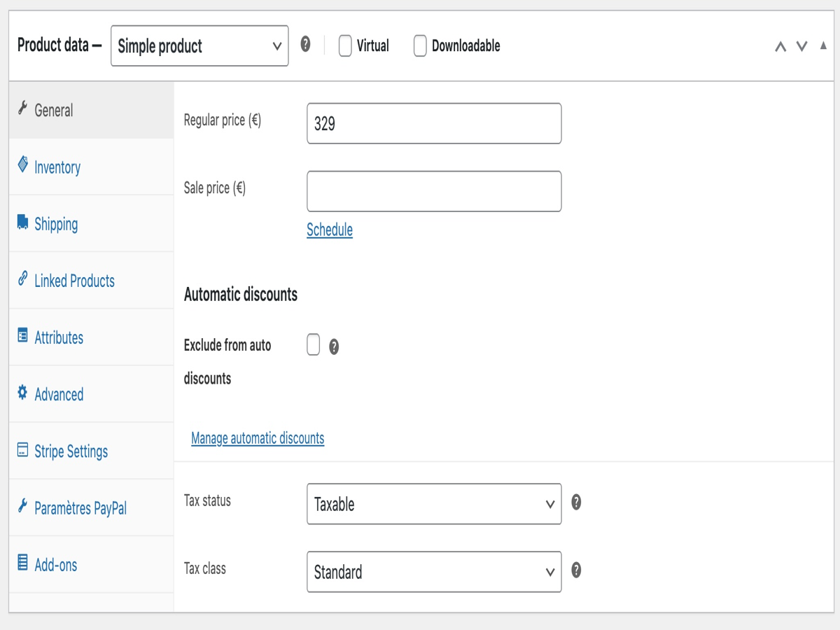Click the Schedule link below Sale price

pyautogui.click(x=329, y=230)
